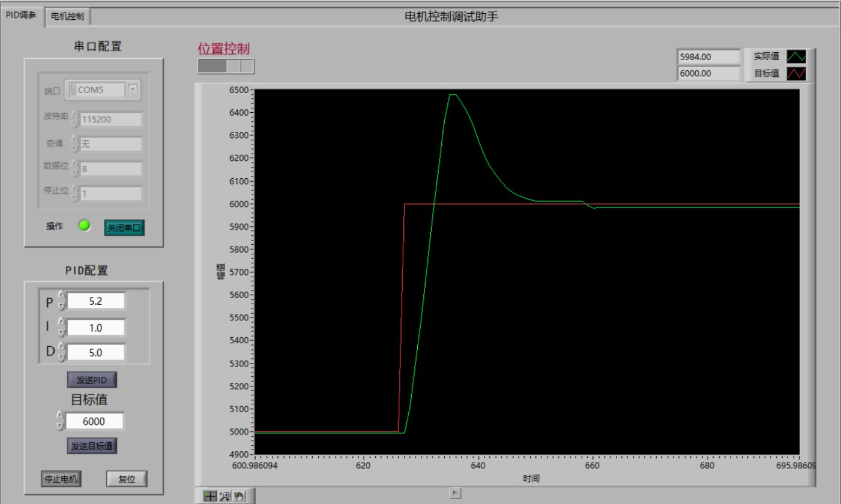
Task: Click the scroll arrow below the graph
Action: (x=456, y=493)
